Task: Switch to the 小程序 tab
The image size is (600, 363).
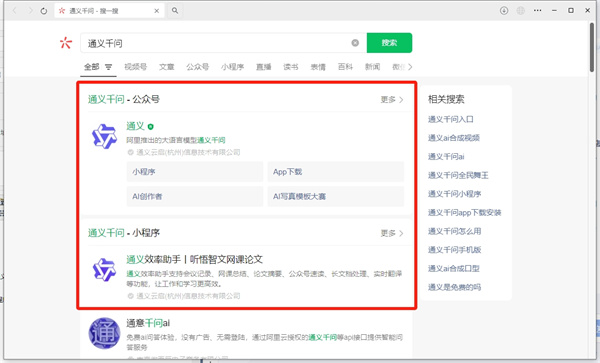Action: point(232,67)
